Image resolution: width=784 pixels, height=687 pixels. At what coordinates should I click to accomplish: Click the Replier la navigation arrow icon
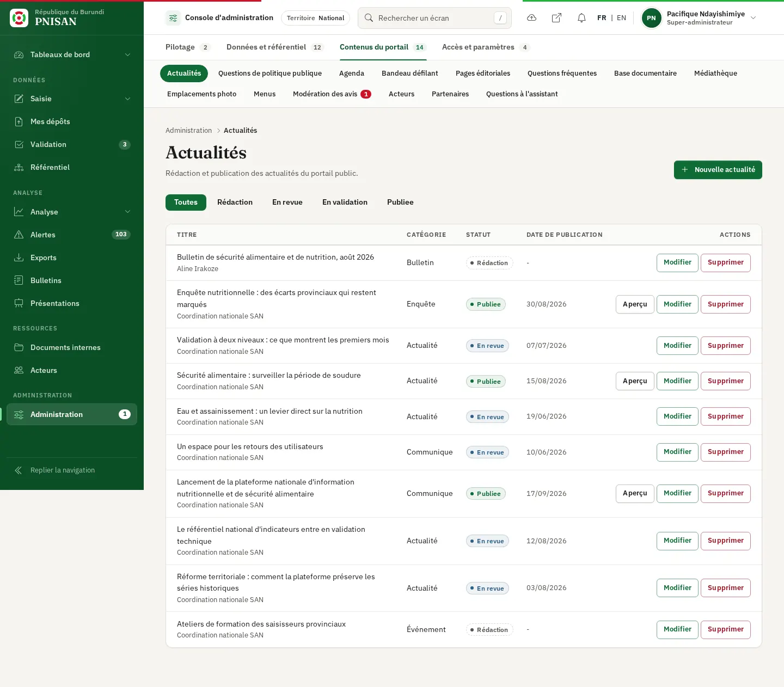[19, 470]
